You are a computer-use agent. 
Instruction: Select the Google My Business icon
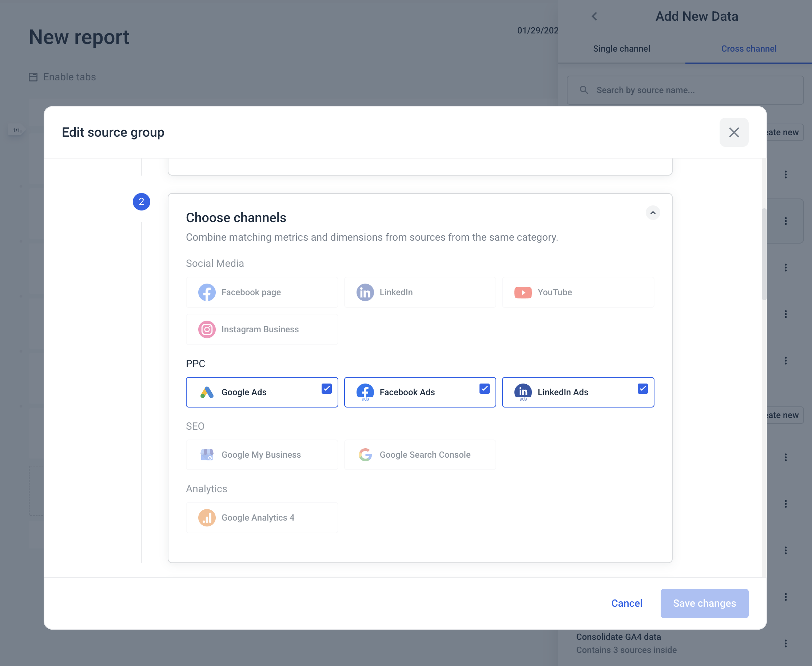[207, 455]
